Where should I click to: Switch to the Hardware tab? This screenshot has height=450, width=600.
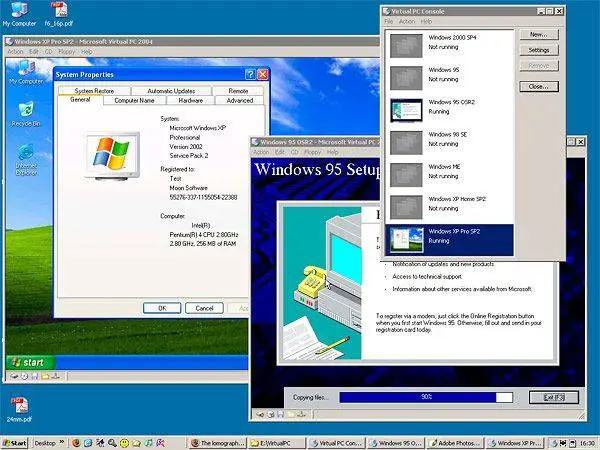[x=191, y=100]
